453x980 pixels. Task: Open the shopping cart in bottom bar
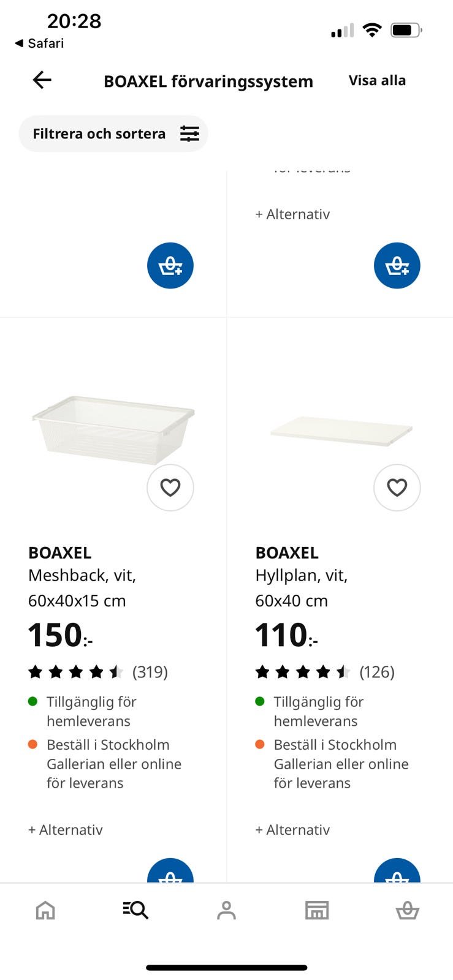coord(407,910)
